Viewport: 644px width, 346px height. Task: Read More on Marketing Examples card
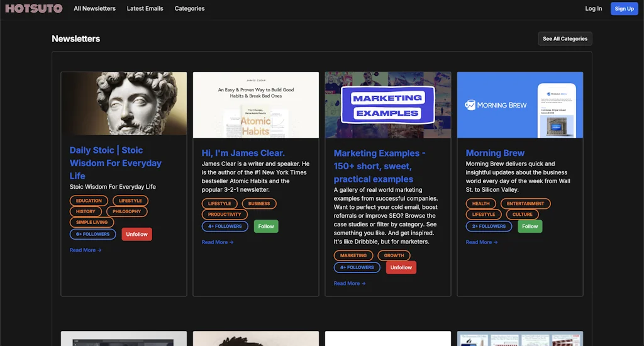click(x=350, y=283)
